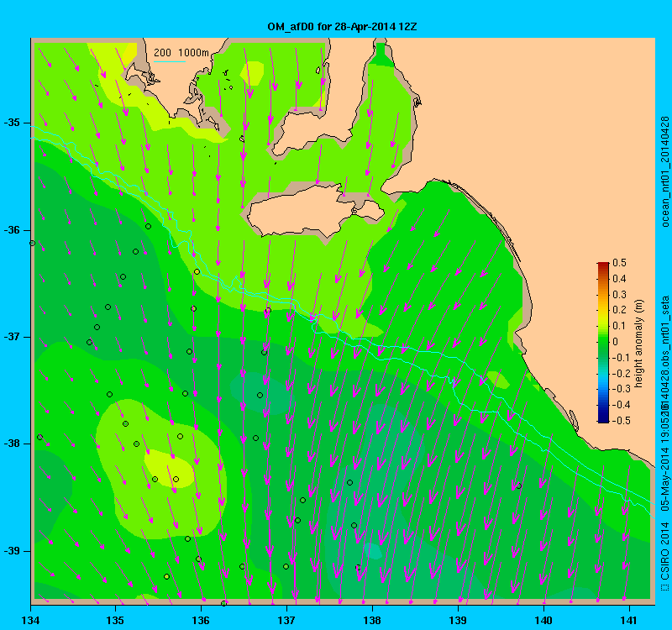Click the 141 longitude axis label
The height and width of the screenshot is (630, 672).
628,620
